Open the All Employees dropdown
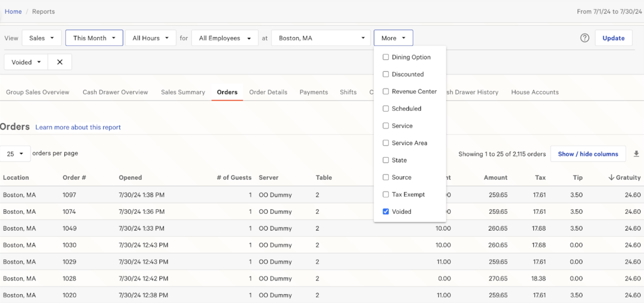 pyautogui.click(x=225, y=38)
